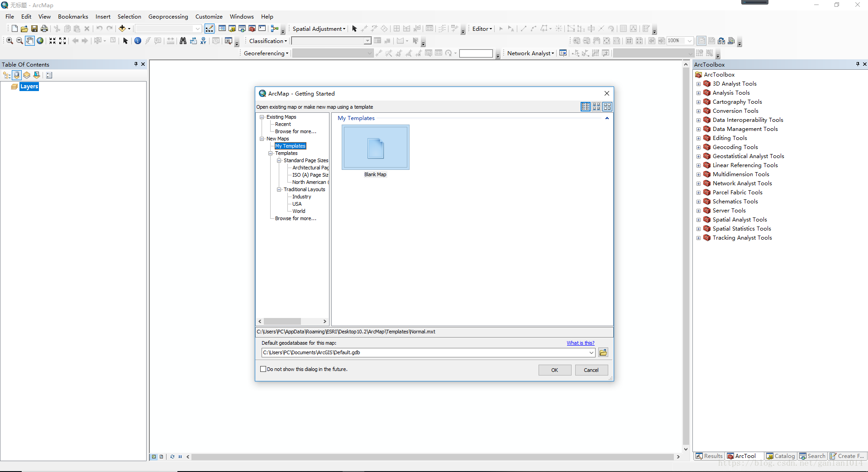Expand the default geodatabase path dropdown
Screen dimensions: 868x472
click(x=591, y=352)
